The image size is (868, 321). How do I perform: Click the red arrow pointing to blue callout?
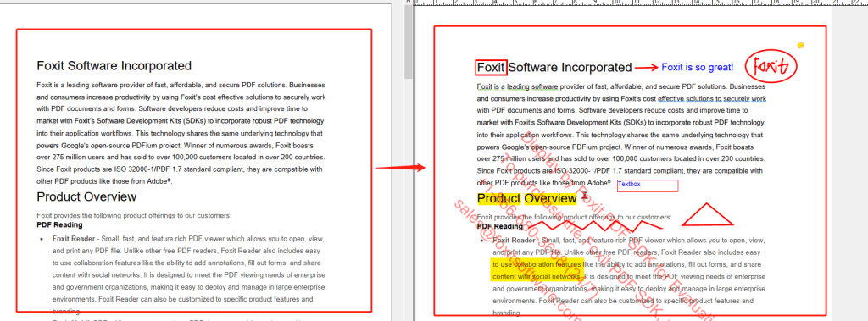(646, 68)
